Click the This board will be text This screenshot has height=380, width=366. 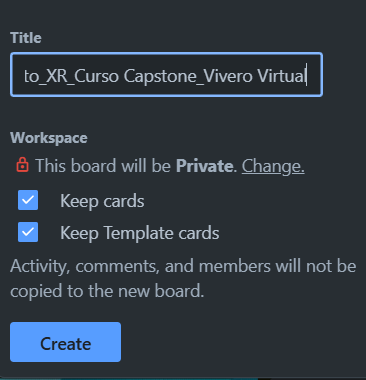pyautogui.click(x=103, y=165)
